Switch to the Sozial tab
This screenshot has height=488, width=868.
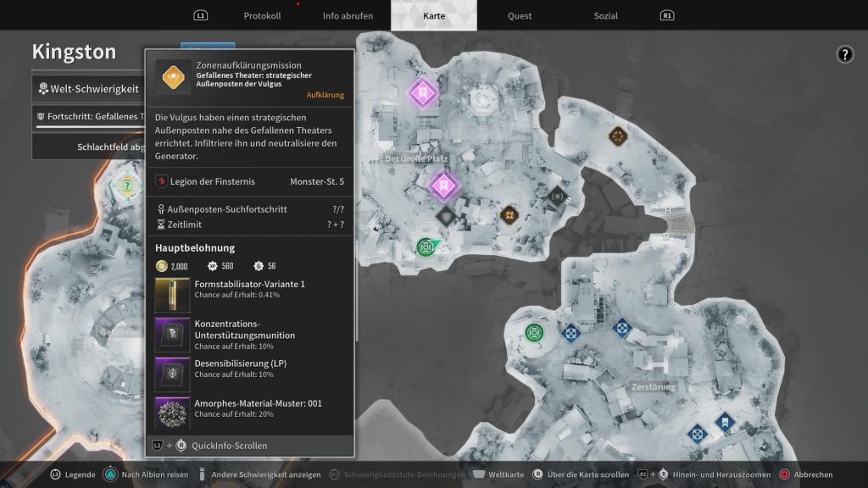(605, 16)
